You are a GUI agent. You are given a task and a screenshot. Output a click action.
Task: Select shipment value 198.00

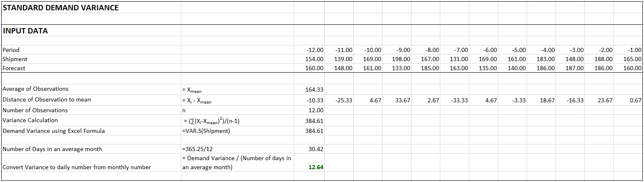402,59
